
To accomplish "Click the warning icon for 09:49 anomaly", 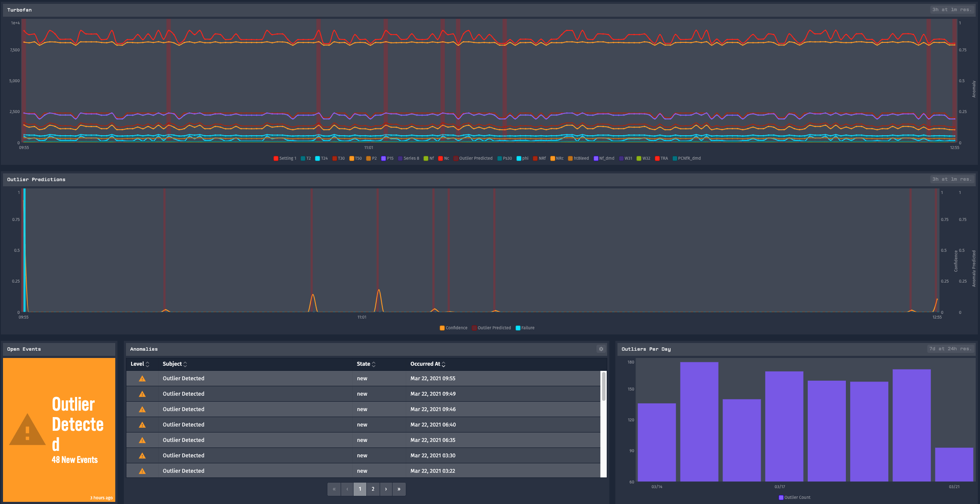I will click(142, 394).
